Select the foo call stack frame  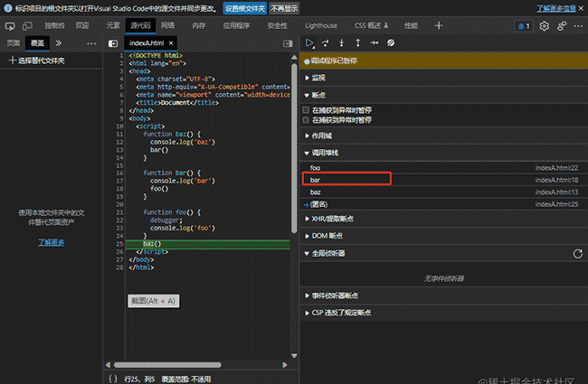click(x=443, y=168)
